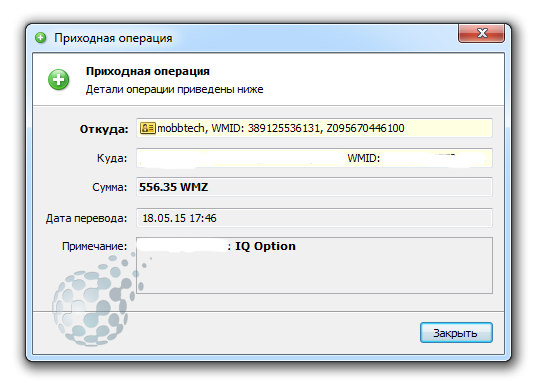Click the green plus icon in title bar
Image resolution: width=541 pixels, height=383 pixels.
point(41,38)
